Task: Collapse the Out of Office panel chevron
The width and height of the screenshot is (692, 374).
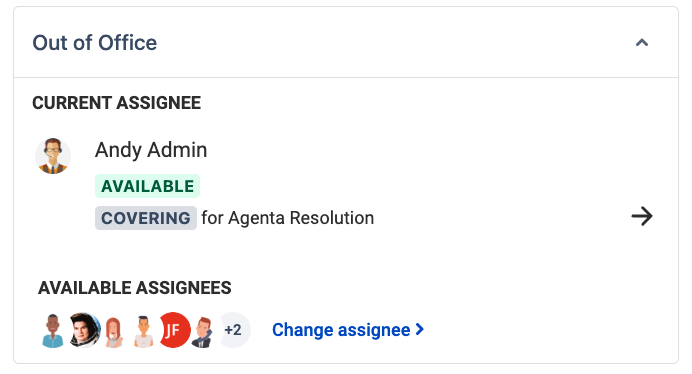Action: tap(642, 43)
